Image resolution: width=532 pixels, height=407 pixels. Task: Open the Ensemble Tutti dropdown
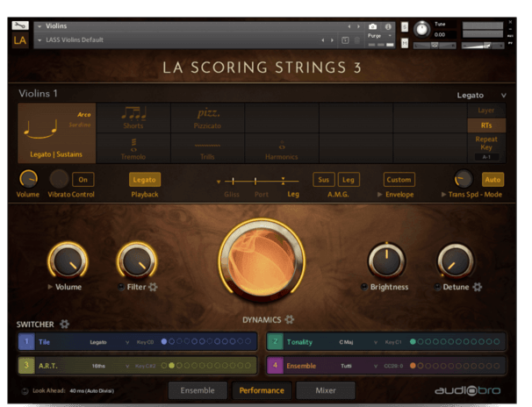(376, 366)
